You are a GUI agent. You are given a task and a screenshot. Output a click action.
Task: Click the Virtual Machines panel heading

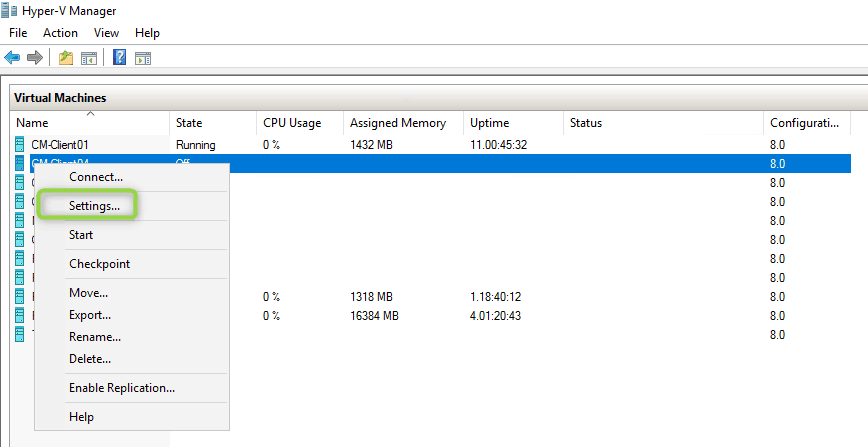(x=60, y=98)
